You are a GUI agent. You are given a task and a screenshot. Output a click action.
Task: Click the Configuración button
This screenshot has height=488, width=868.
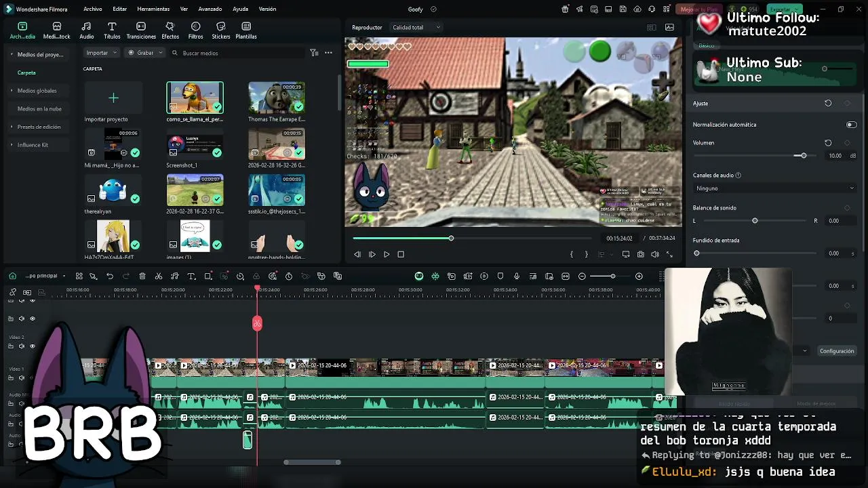(837, 351)
